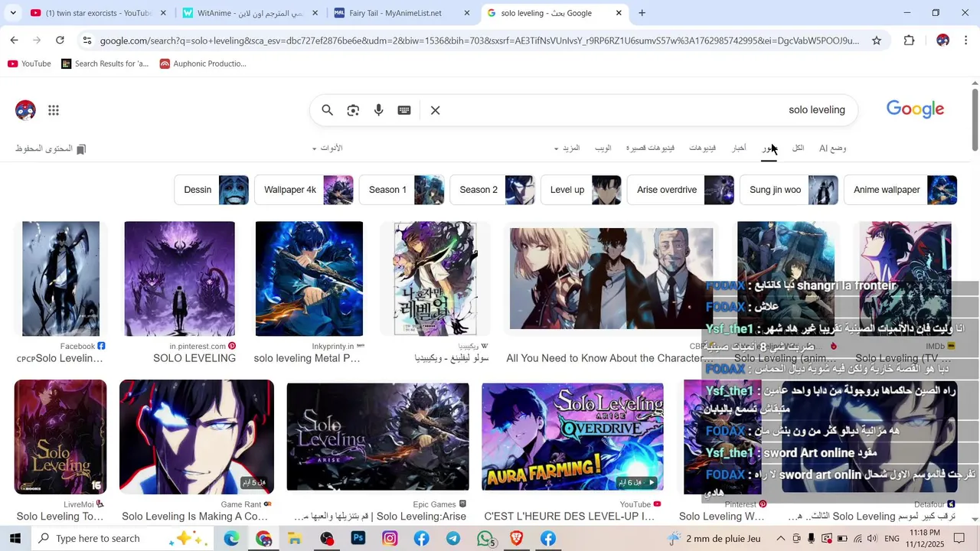Click the page vertical scrollbar thumb
Image resolution: width=980 pixels, height=551 pixels.
click(975, 119)
